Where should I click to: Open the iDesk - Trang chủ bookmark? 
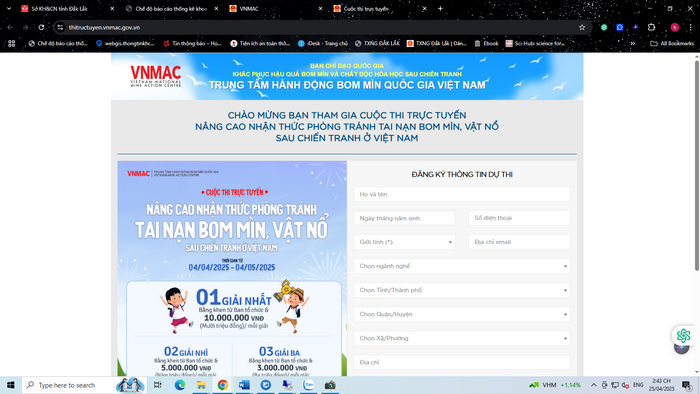tap(323, 43)
